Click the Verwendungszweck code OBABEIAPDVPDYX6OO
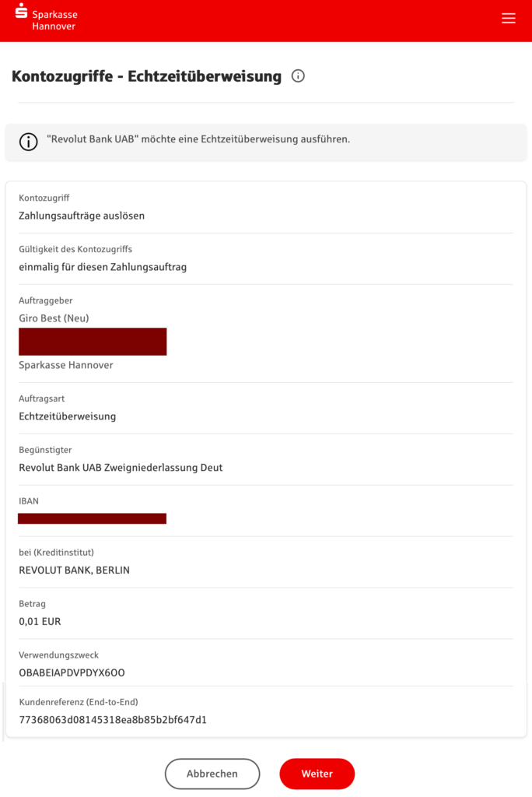This screenshot has width=532, height=797. coord(72,672)
